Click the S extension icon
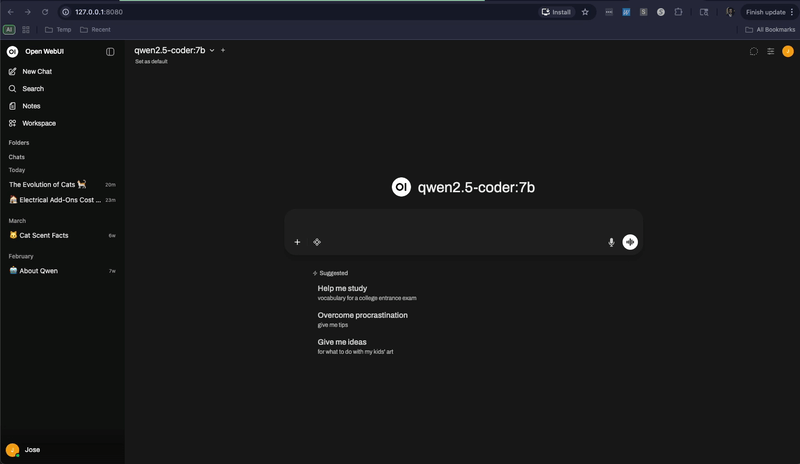The width and height of the screenshot is (800, 464). [x=643, y=12]
